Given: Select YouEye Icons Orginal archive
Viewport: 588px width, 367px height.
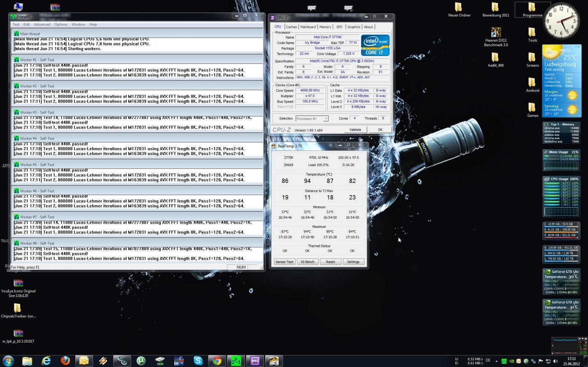Looking at the screenshot, I should pyautogui.click(x=18, y=288).
